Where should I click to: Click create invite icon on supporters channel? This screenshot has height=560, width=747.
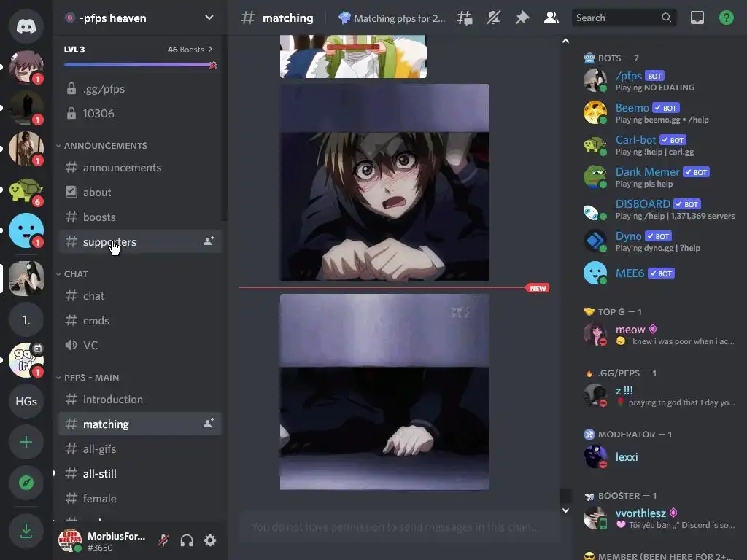click(x=209, y=241)
